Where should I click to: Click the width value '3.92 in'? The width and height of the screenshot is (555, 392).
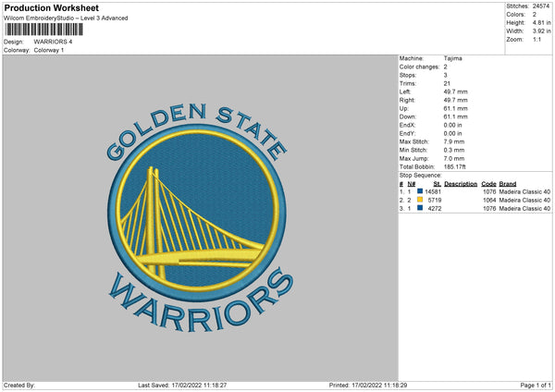point(541,31)
